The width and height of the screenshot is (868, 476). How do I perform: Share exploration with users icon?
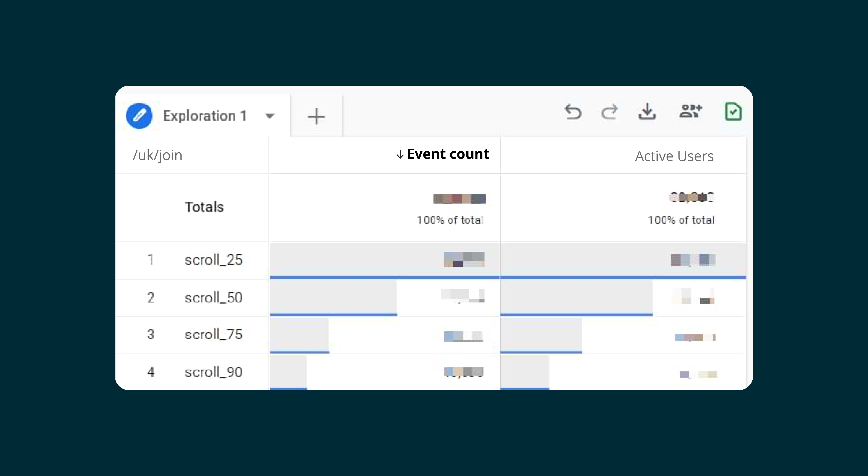tap(690, 111)
